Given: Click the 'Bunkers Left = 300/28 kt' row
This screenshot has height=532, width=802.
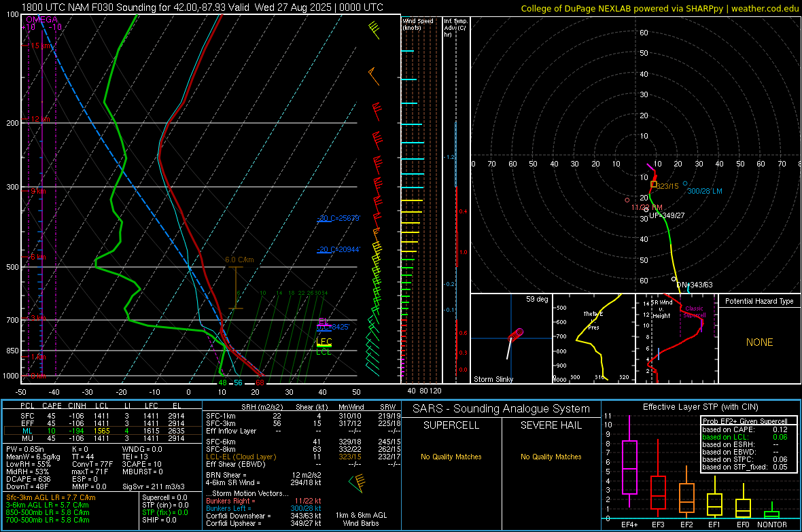Looking at the screenshot, I should (x=264, y=508).
